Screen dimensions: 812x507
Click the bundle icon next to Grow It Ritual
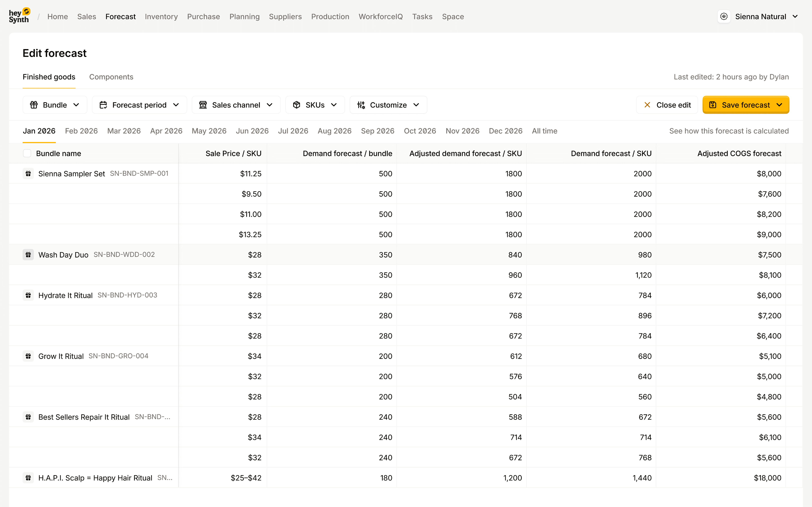28,356
